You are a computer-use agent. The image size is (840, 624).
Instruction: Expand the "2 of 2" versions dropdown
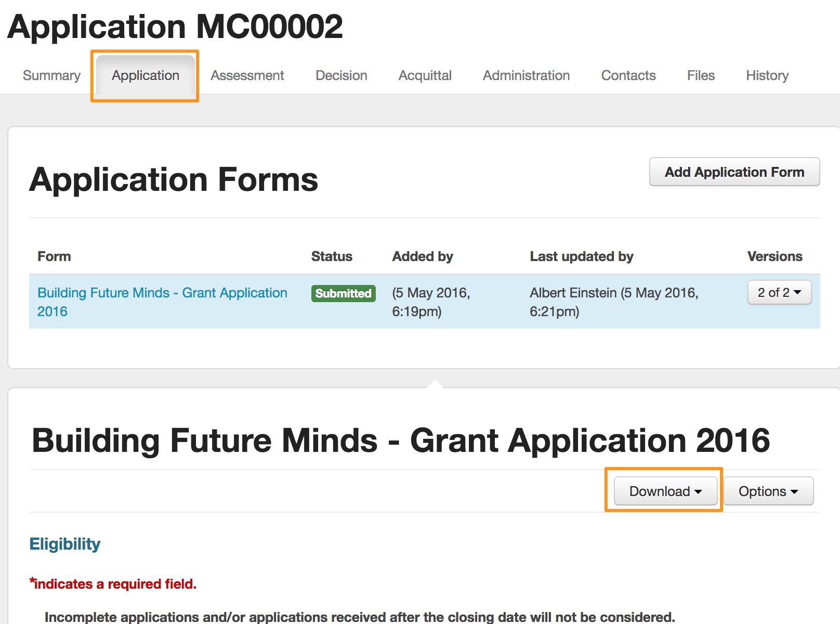pyautogui.click(x=779, y=293)
